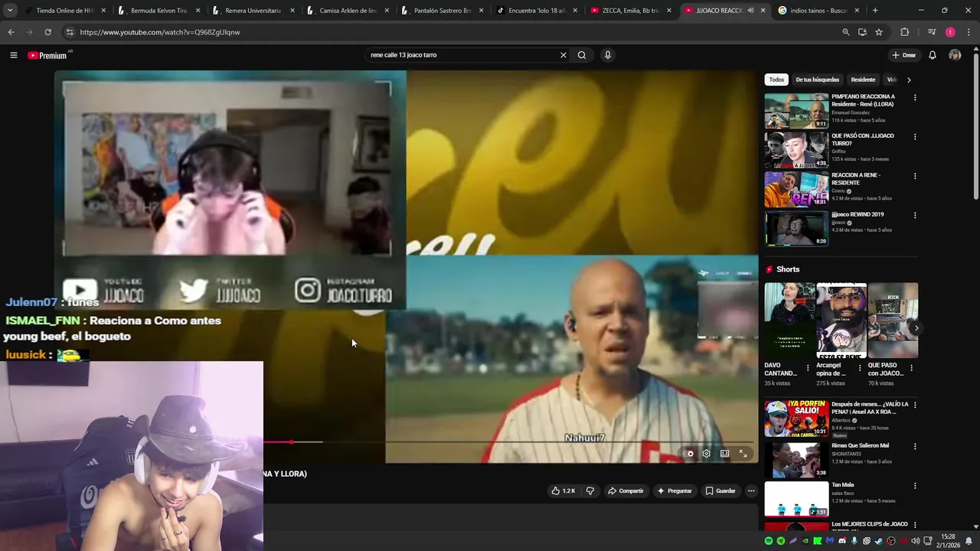Like the video with thumbs up
Viewport: 980px width, 551px height.
point(563,491)
